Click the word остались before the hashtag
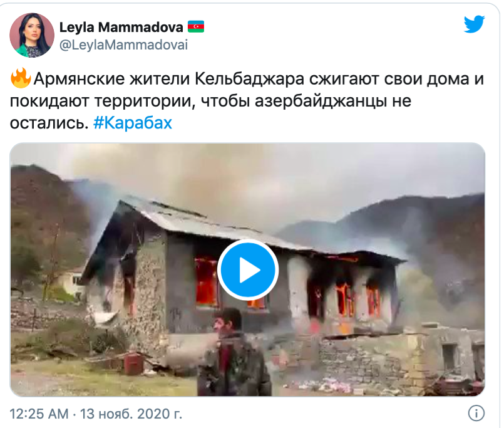 pyautogui.click(x=49, y=123)
